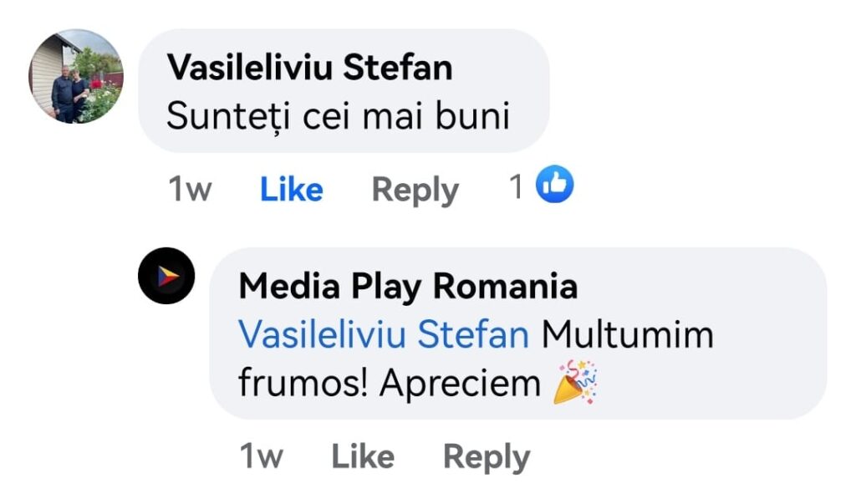The width and height of the screenshot is (856, 504).
Task: Click the "Sunteți cei mai buni" comment text
Action: [338, 116]
